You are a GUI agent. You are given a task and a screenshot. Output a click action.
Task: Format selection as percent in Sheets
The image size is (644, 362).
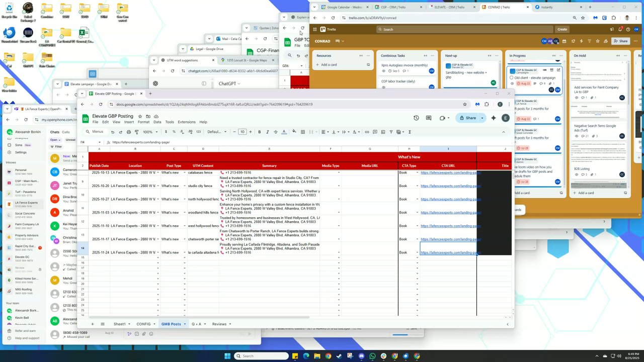coord(174,132)
